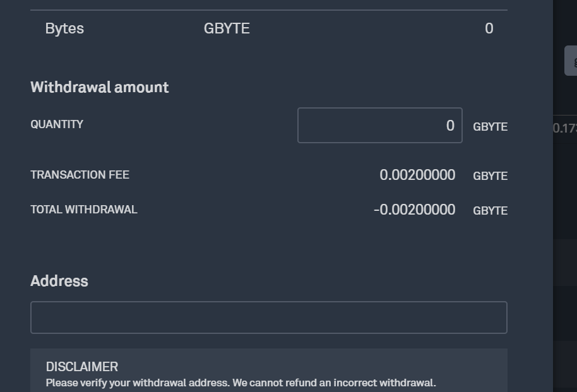Select the 0.00200000 transaction fee value
577x392 pixels.
(x=417, y=175)
